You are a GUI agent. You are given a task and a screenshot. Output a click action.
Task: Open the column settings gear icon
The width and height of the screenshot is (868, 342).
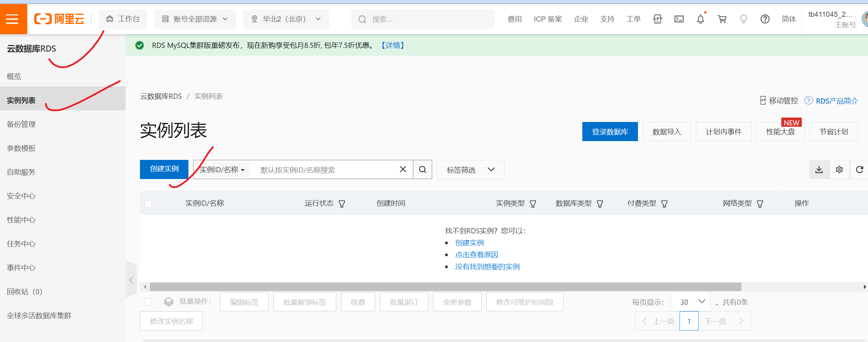[839, 170]
